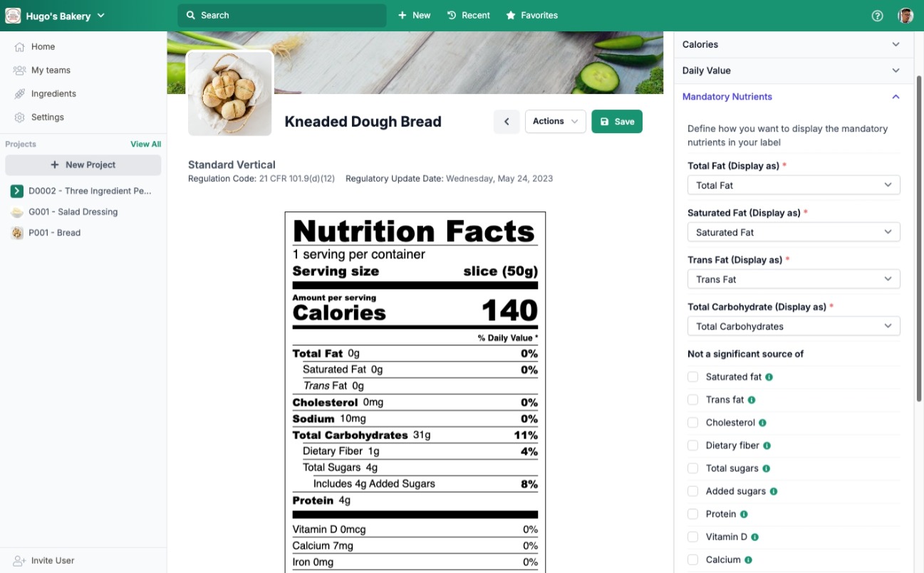The width and height of the screenshot is (924, 573).
Task: Click the info icon next to Dietary fiber
Action: pos(768,445)
